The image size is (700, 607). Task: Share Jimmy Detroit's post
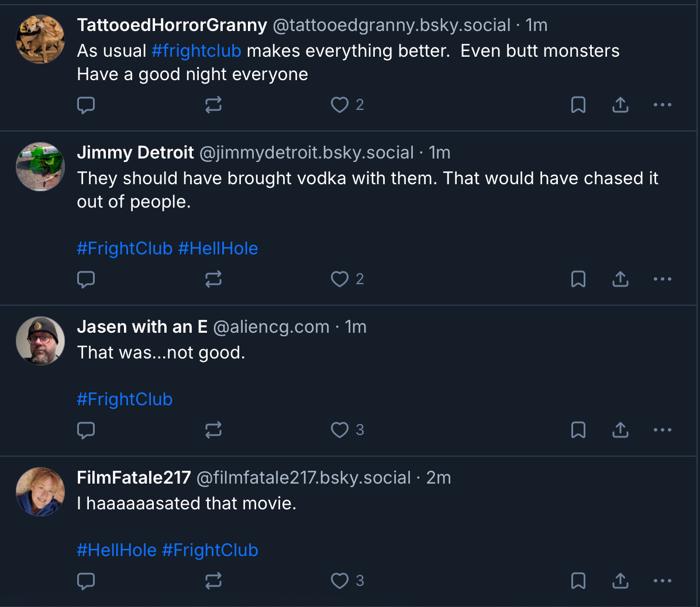(620, 280)
